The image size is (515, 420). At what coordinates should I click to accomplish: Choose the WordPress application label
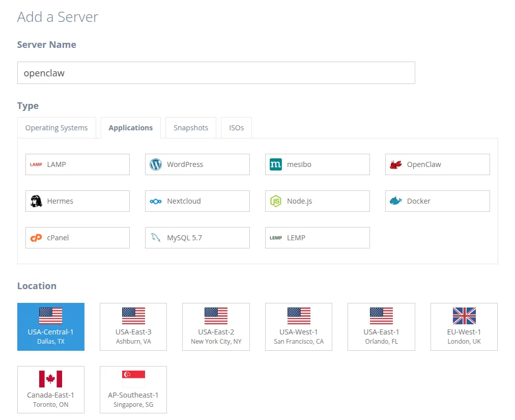pyautogui.click(x=185, y=164)
